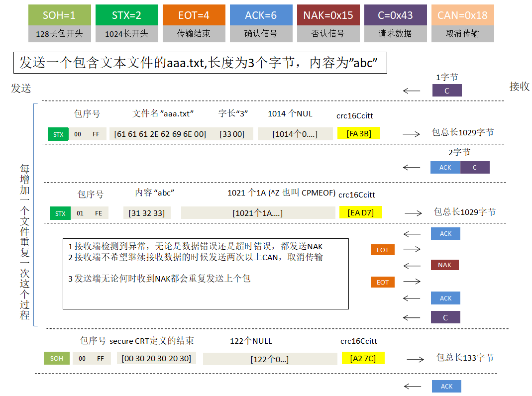Image resolution: width=532 pixels, height=396 pixels.
Task: Click the yellow [FA 3B] CRC box
Action: pos(359,133)
